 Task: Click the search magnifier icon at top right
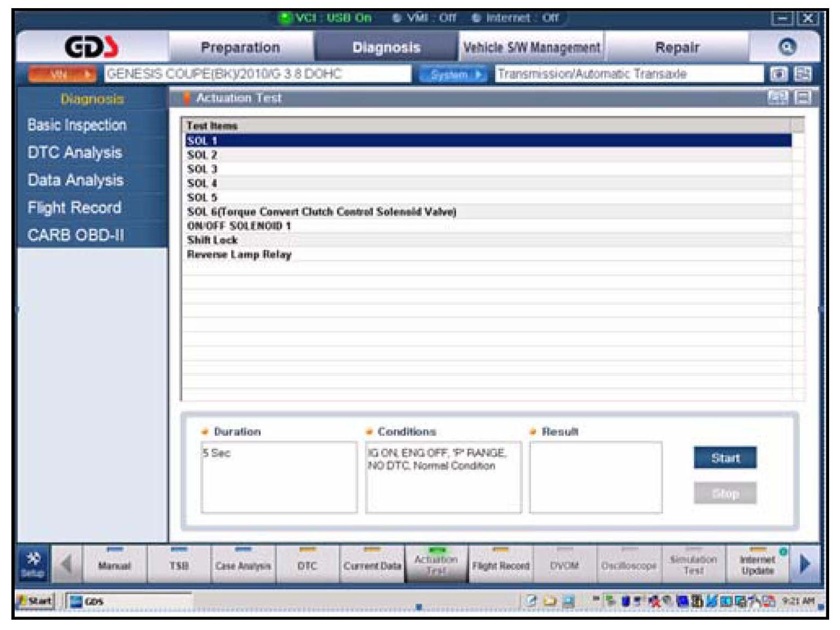[787, 48]
